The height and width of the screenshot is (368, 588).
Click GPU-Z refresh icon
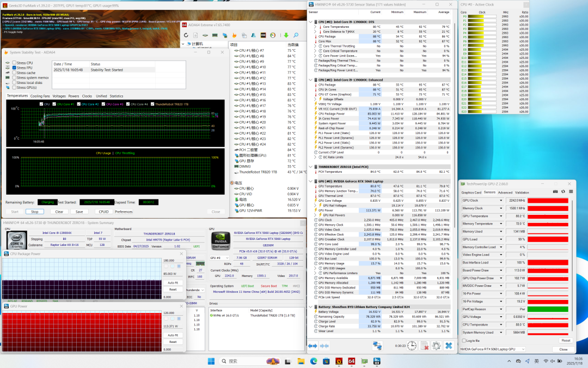point(563,191)
